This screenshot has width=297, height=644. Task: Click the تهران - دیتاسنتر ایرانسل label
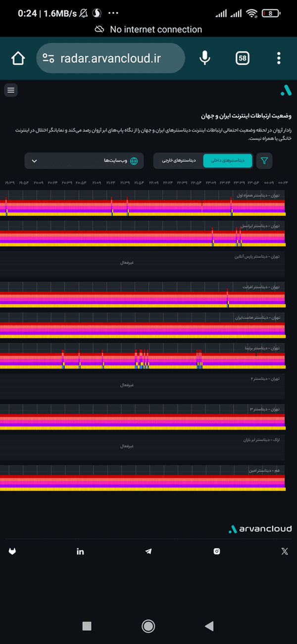pyautogui.click(x=260, y=226)
